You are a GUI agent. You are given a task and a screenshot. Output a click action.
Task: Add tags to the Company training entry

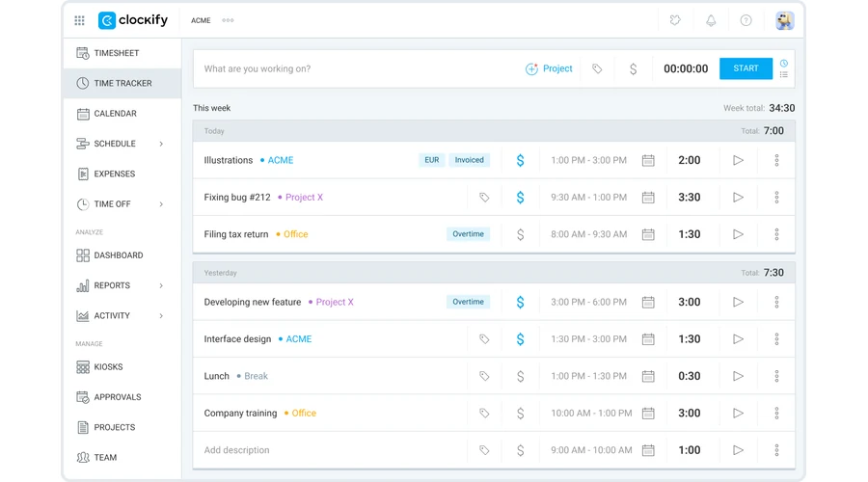(484, 414)
